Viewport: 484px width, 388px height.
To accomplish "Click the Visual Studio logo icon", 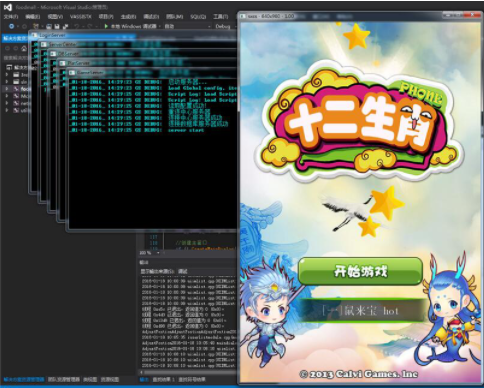I will point(8,7).
